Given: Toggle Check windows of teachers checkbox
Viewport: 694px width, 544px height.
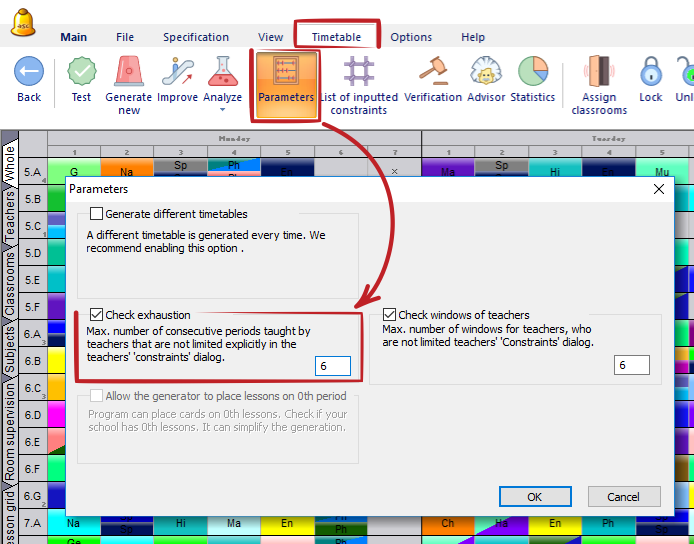Looking at the screenshot, I should (390, 315).
